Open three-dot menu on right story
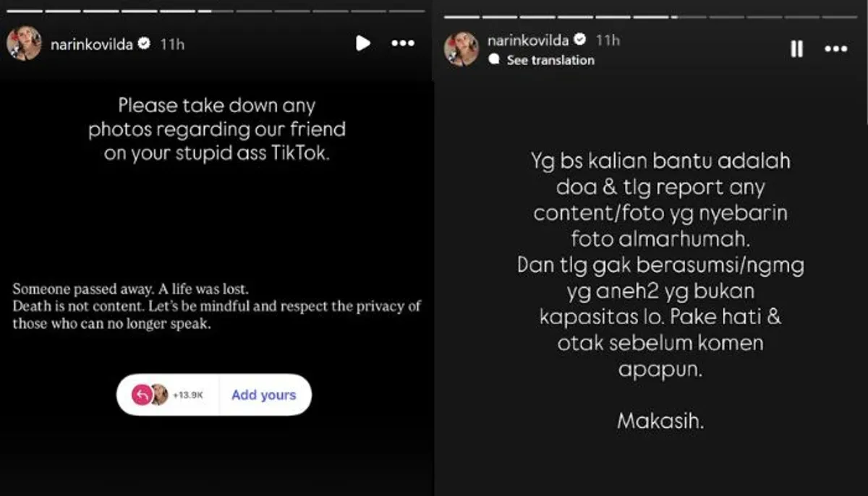The image size is (868, 496). pos(836,48)
